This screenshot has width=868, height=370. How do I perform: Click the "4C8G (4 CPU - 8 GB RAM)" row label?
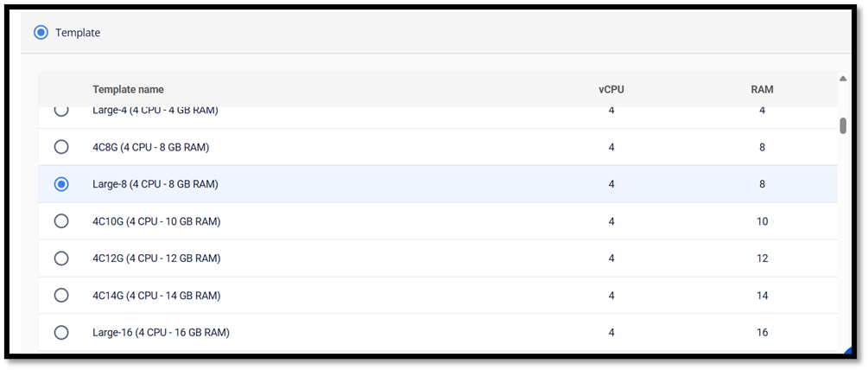tap(150, 147)
